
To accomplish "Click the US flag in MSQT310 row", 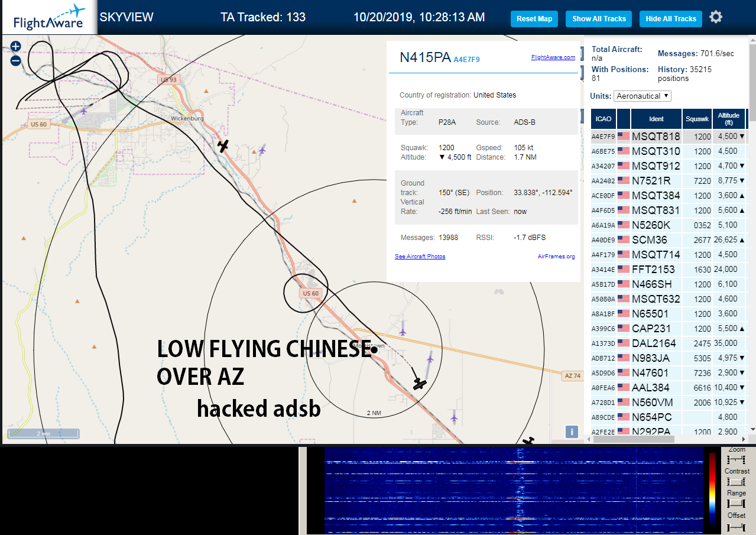I will tap(624, 151).
